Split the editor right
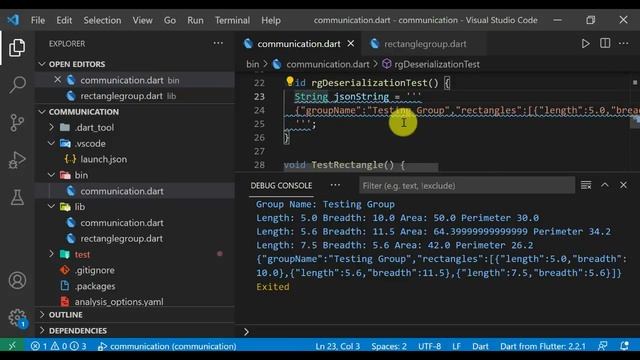The height and width of the screenshot is (360, 640). click(605, 43)
